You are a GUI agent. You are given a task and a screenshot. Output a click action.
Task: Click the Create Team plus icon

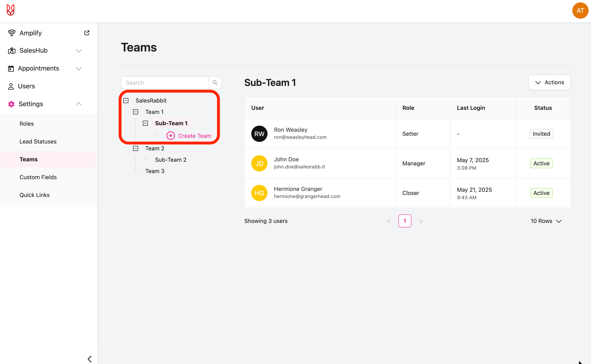coord(171,136)
